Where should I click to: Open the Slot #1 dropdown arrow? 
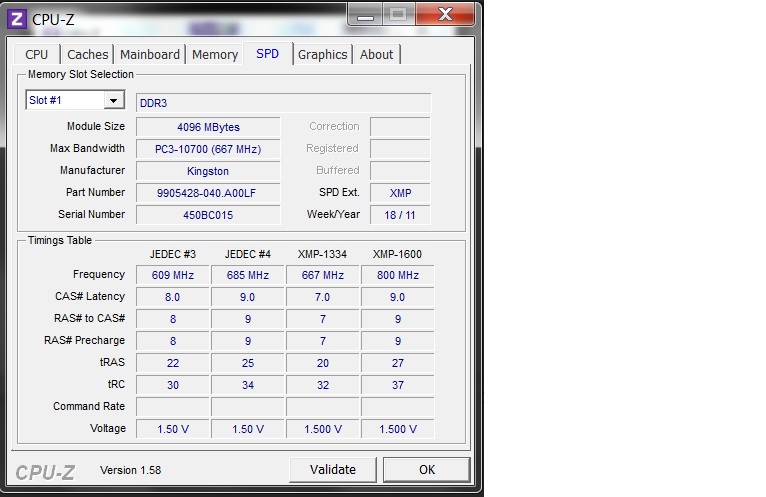pyautogui.click(x=113, y=100)
